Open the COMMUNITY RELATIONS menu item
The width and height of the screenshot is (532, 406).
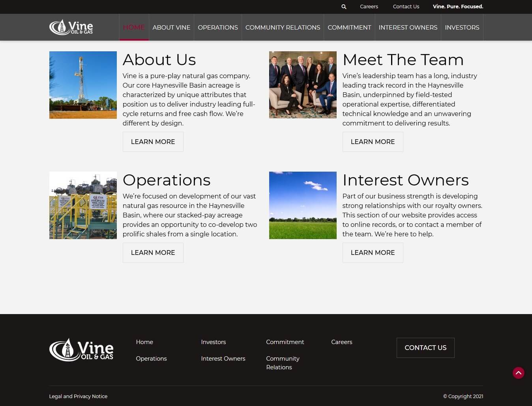[283, 27]
